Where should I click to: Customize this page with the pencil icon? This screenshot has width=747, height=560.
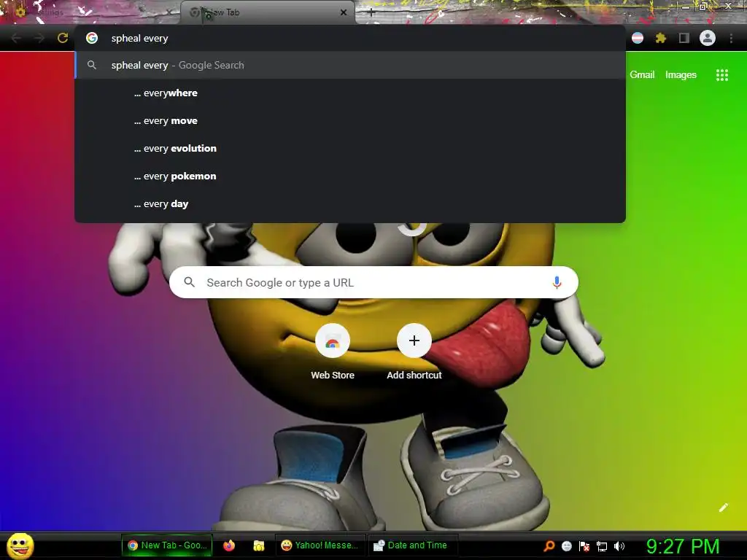723,507
